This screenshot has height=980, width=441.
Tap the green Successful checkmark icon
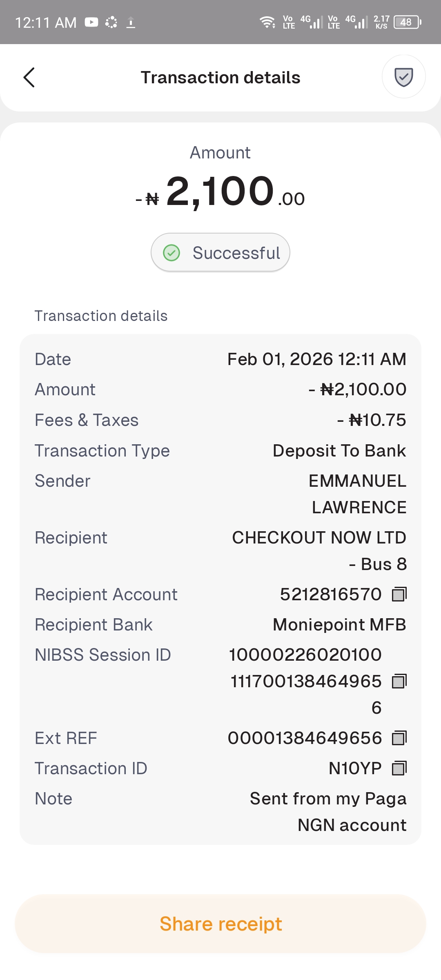pyautogui.click(x=171, y=253)
